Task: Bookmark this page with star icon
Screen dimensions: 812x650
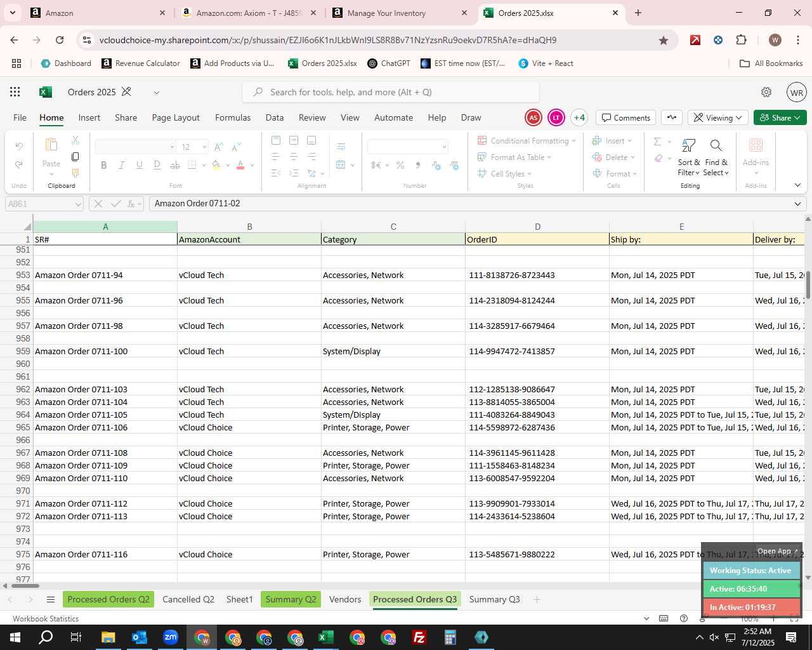Action: click(664, 40)
